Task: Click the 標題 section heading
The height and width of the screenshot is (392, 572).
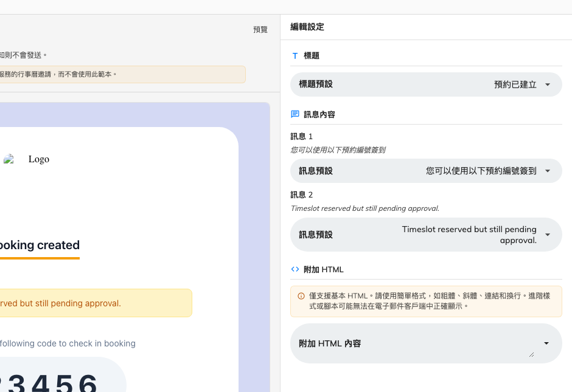Action: click(x=311, y=56)
